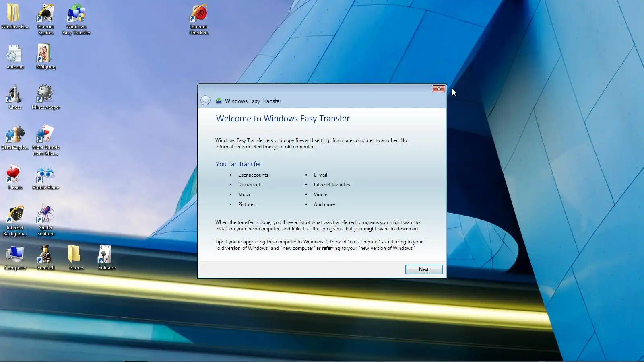Image resolution: width=644 pixels, height=362 pixels.
Task: Click 'E-mail' in transfer list
Action: click(x=320, y=175)
